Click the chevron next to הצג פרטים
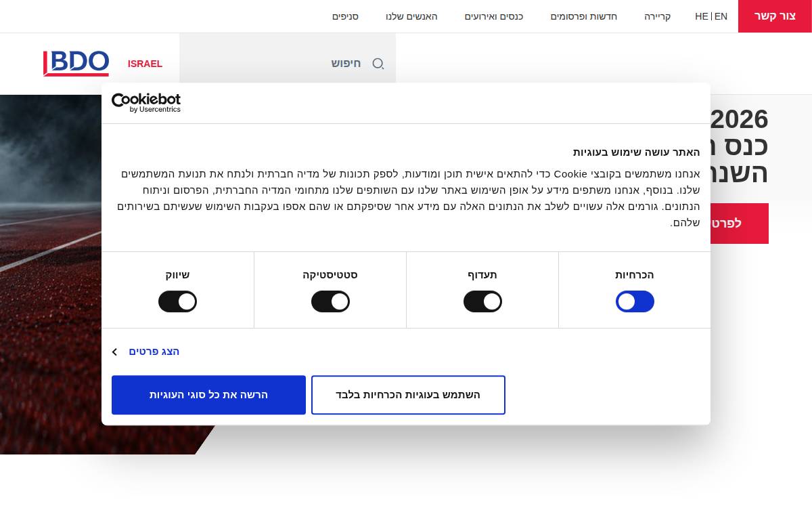 [114, 352]
